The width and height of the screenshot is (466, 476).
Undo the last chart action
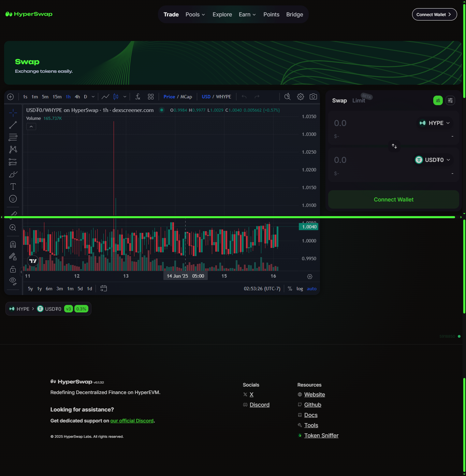click(244, 97)
